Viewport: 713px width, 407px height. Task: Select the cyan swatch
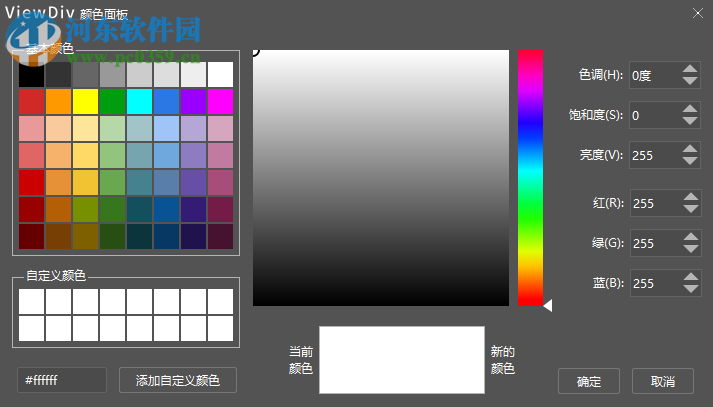140,101
